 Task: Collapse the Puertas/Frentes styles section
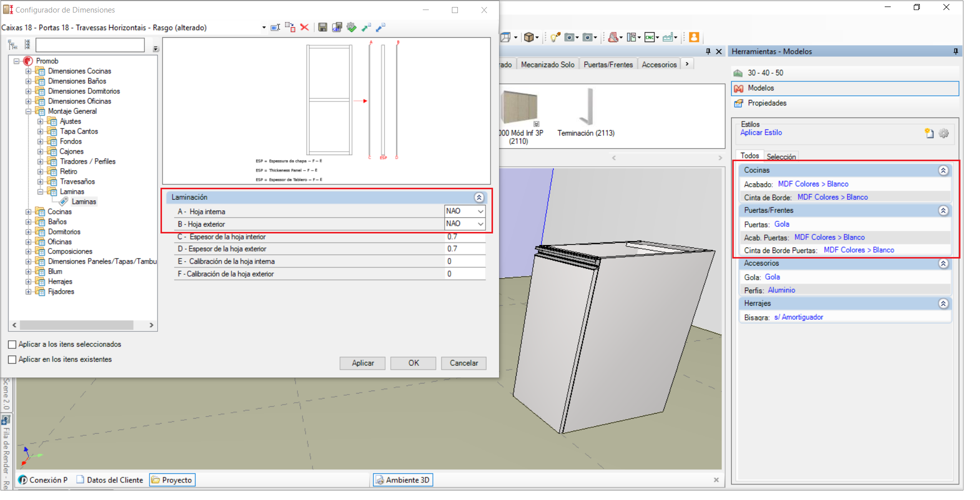click(943, 210)
